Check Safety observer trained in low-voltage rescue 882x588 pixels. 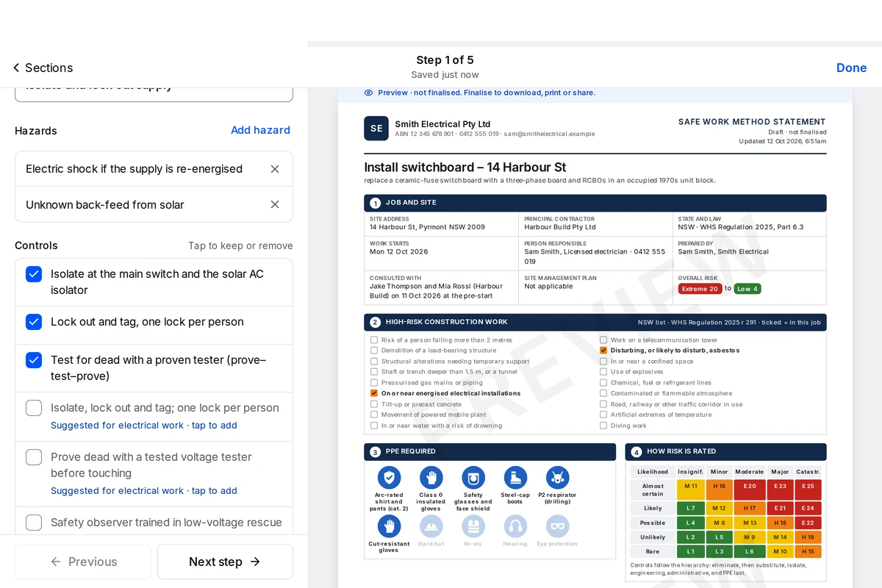click(34, 523)
